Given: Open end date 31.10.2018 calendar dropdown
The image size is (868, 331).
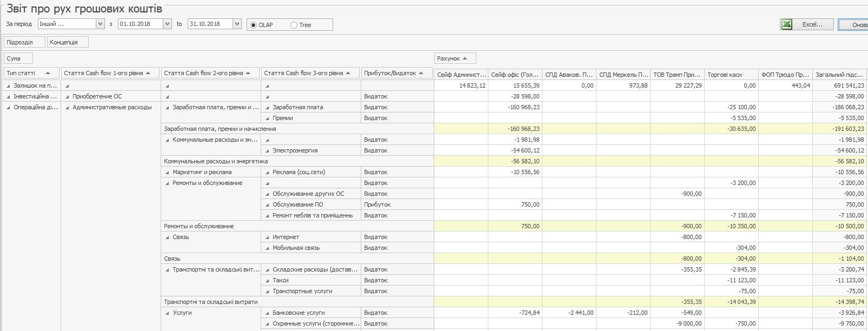Looking at the screenshot, I should point(237,24).
